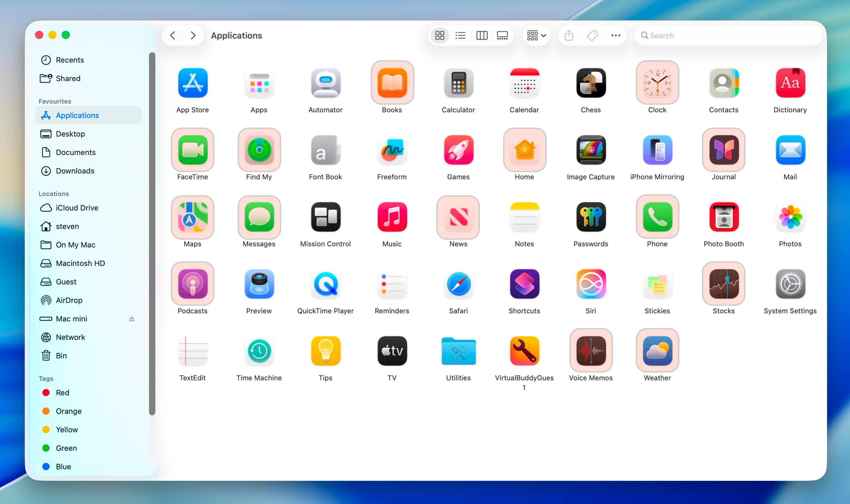Open Recents in the sidebar
This screenshot has width=850, height=504.
(88, 60)
